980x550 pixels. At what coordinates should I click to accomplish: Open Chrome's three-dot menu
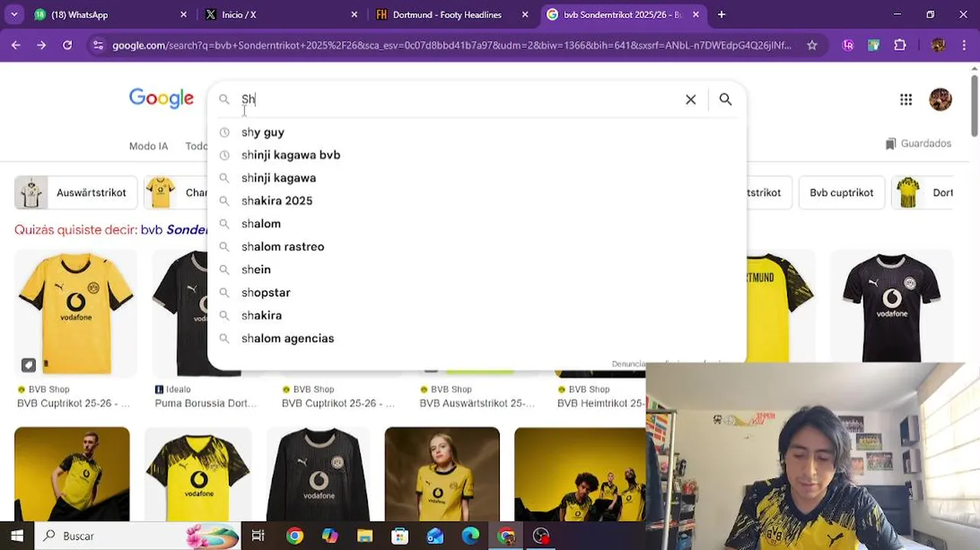click(965, 45)
